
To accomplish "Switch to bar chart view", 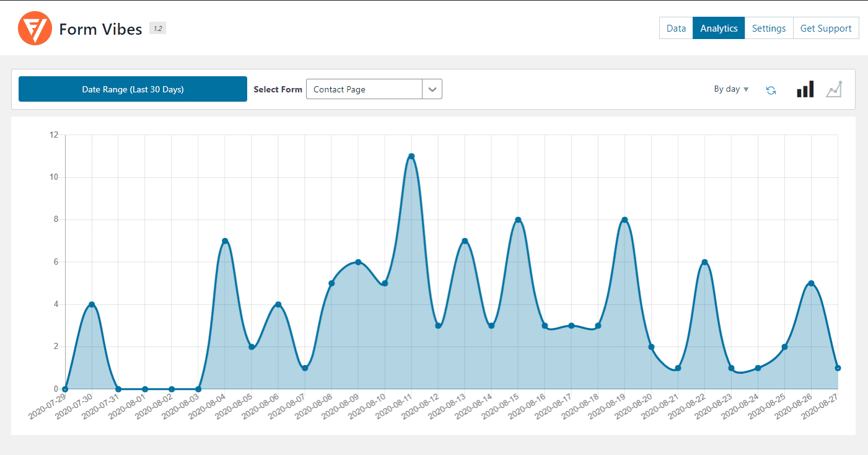I will (805, 89).
